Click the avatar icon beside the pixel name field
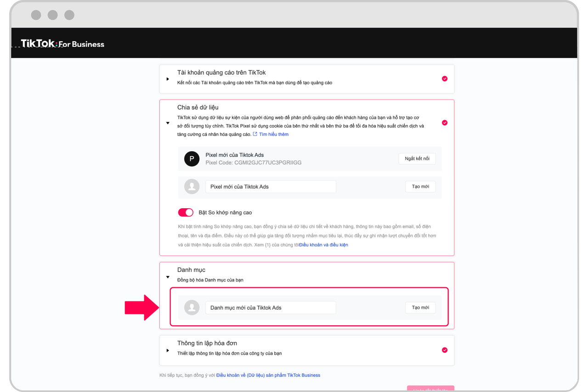The image size is (588, 392). (x=192, y=187)
